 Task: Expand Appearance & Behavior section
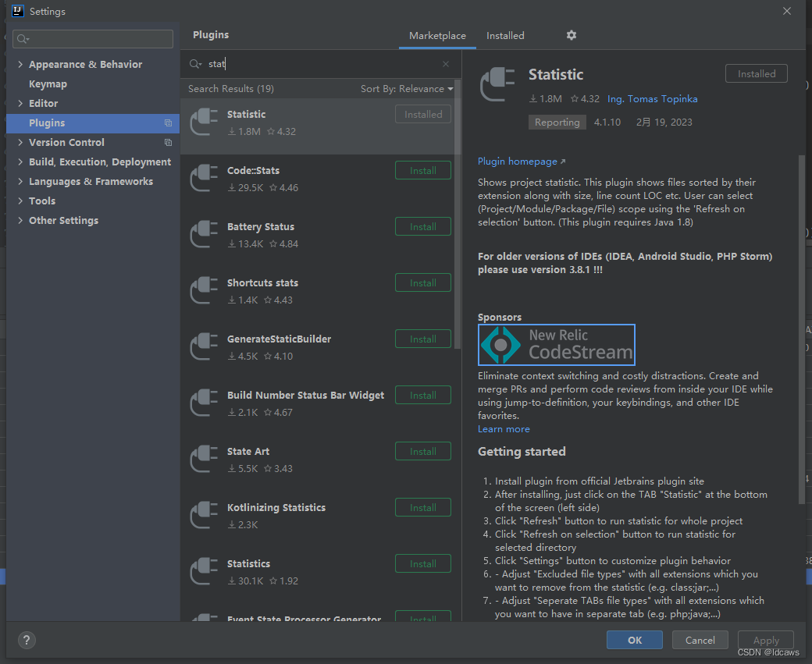pyautogui.click(x=20, y=64)
